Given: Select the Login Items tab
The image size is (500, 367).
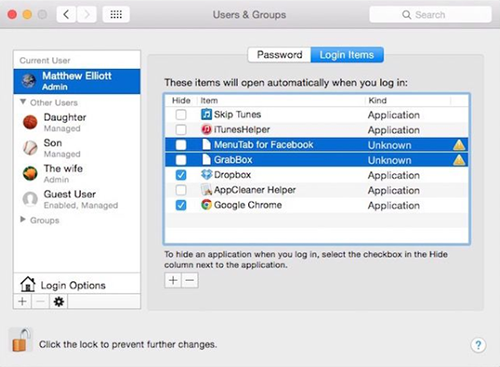Looking at the screenshot, I should tap(347, 55).
